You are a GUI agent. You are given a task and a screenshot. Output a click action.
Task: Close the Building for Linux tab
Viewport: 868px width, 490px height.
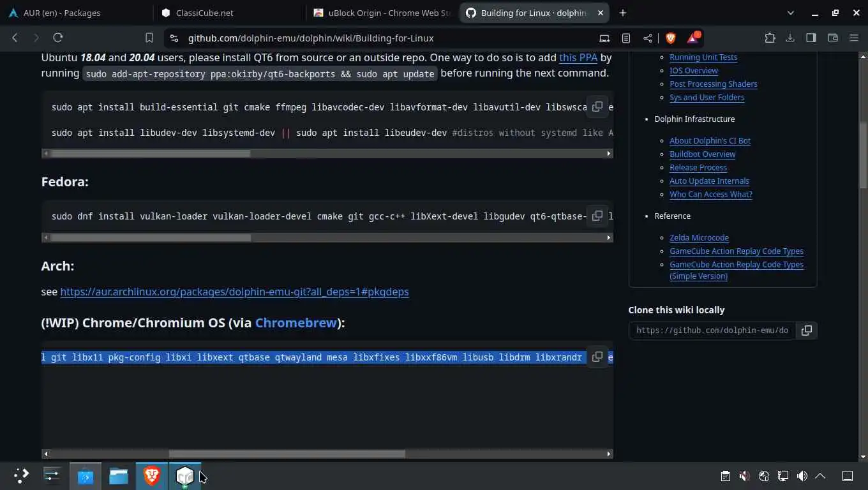point(601,13)
